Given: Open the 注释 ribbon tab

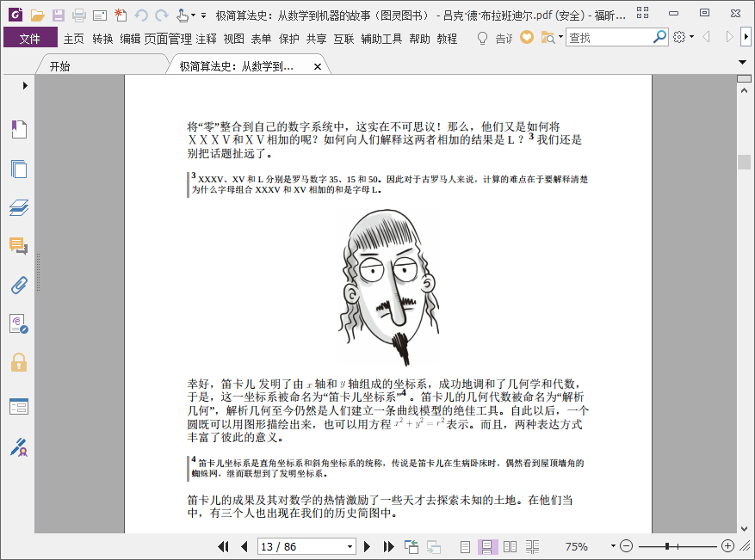Looking at the screenshot, I should (206, 39).
